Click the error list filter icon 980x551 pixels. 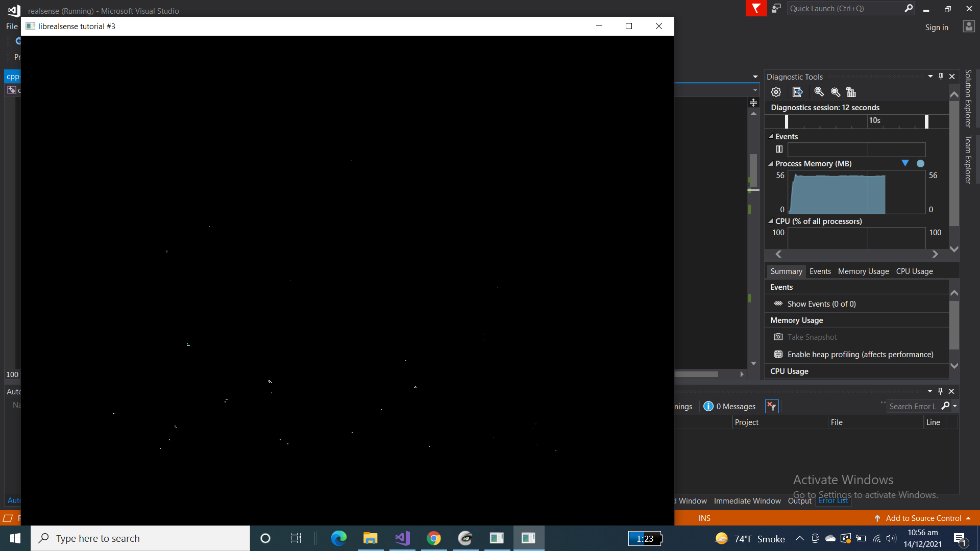(772, 407)
